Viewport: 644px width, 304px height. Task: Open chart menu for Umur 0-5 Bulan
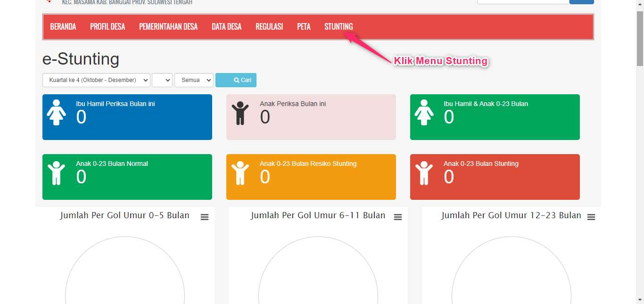tap(205, 217)
